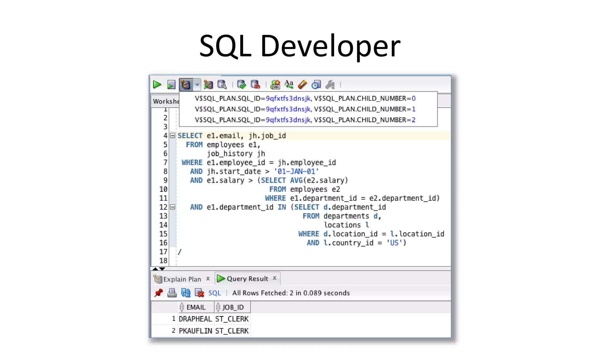600x364 pixels.
Task: Select plan entry with CHILD_NUMBER=2
Action: pos(305,120)
